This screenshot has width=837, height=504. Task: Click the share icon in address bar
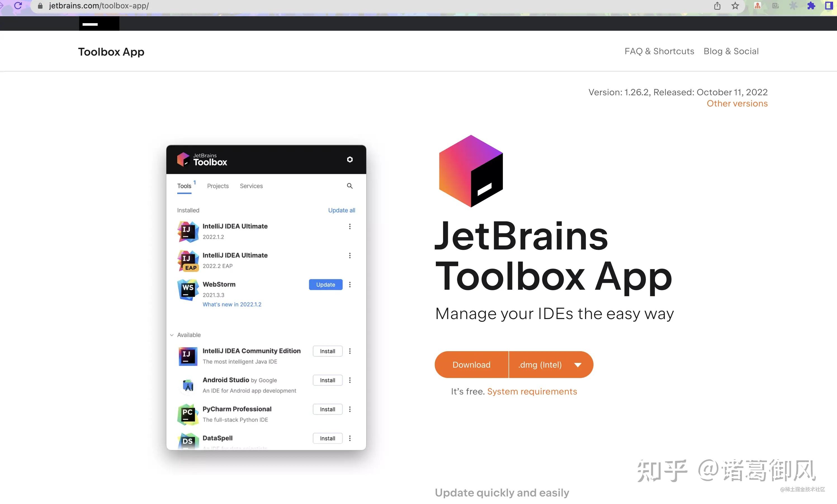(717, 6)
